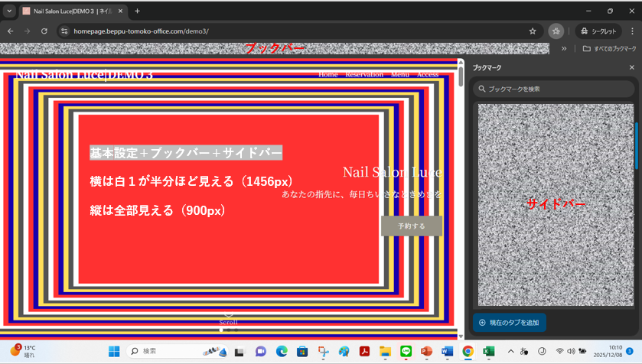Open Task View on taskbar

240,351
